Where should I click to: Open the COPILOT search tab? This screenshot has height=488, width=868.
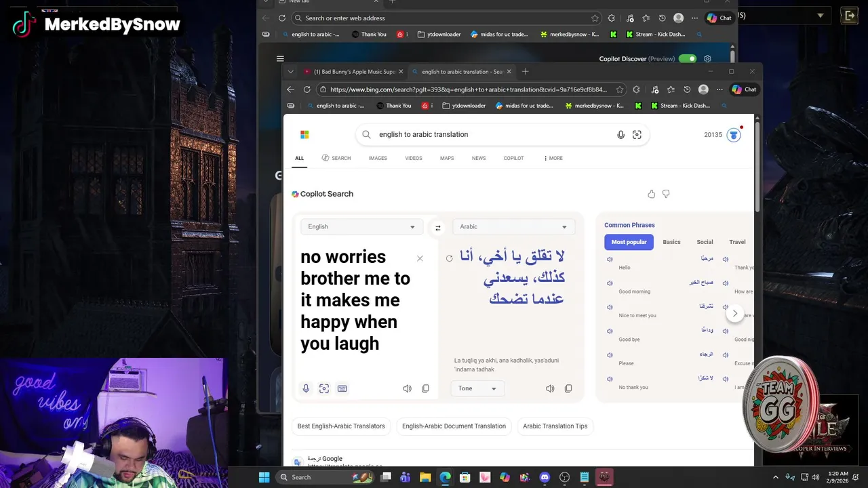coord(513,158)
